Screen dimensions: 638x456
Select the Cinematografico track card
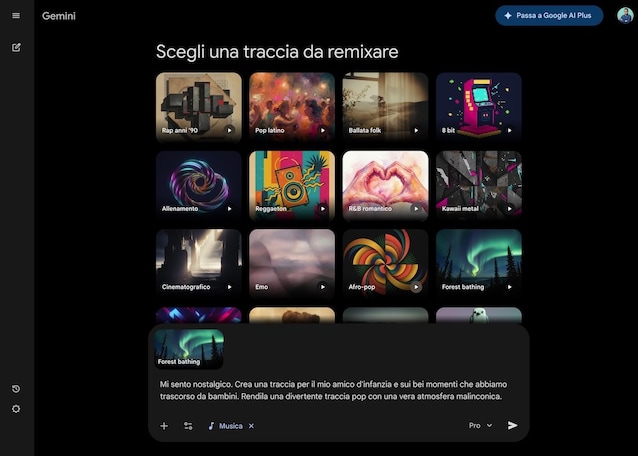[198, 262]
